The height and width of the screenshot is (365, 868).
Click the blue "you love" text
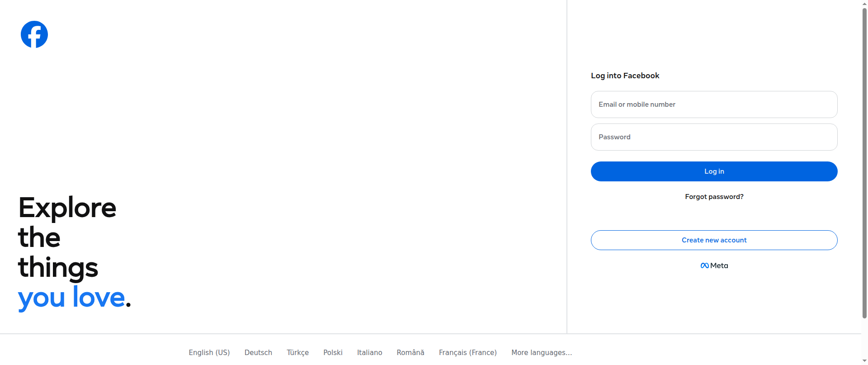tap(71, 298)
